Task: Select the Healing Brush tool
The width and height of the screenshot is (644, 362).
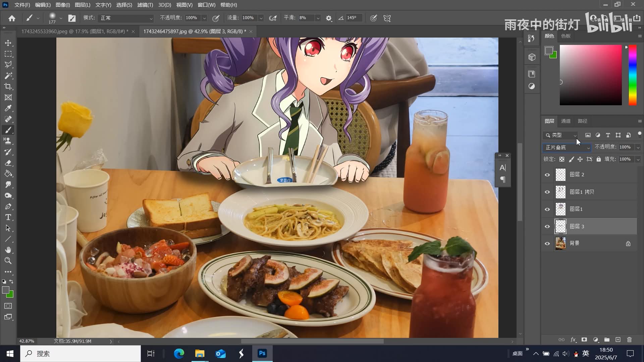Action: 8,119
